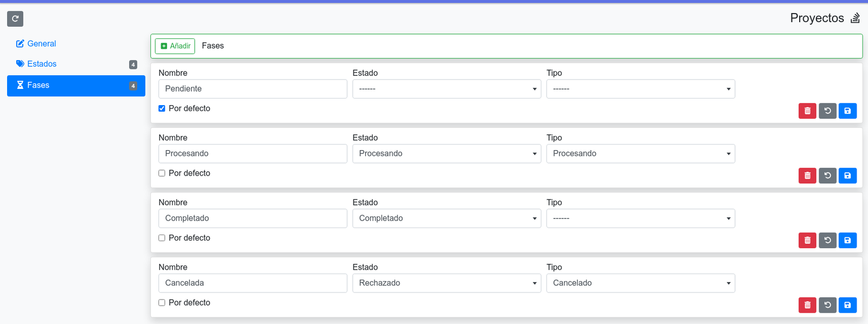
Task: Tick Por defecto for Cancelada phase
Action: point(162,303)
